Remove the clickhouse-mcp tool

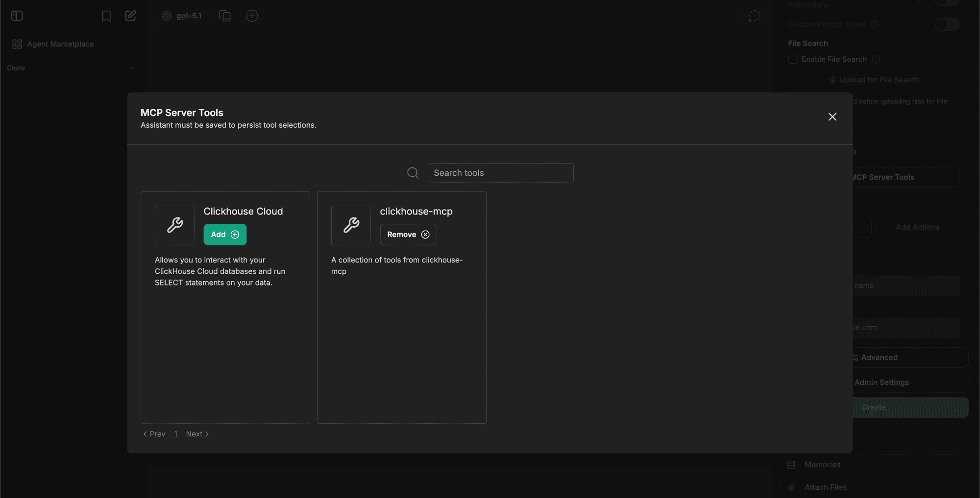tap(408, 235)
